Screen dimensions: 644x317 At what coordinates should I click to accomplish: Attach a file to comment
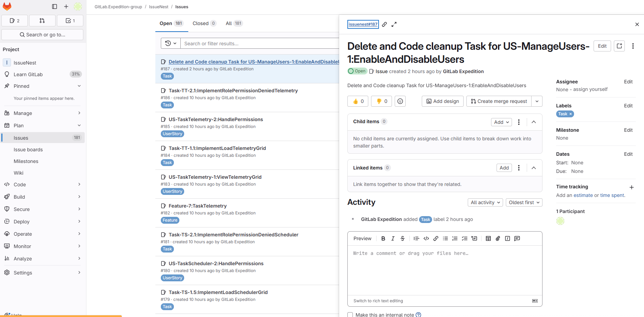pos(498,238)
